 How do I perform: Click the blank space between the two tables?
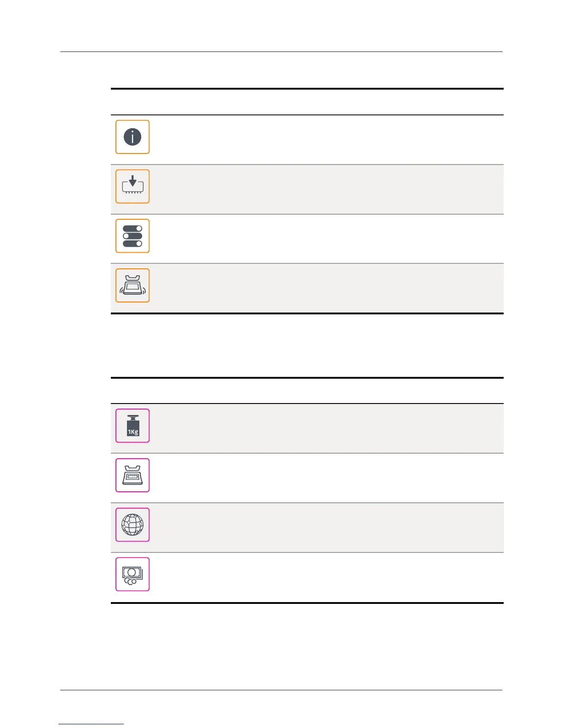(x=307, y=346)
